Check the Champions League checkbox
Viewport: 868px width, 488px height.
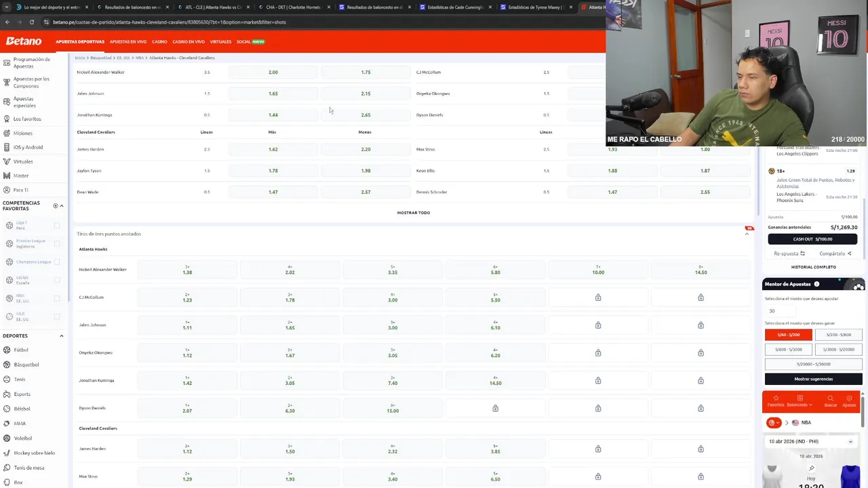(56, 262)
